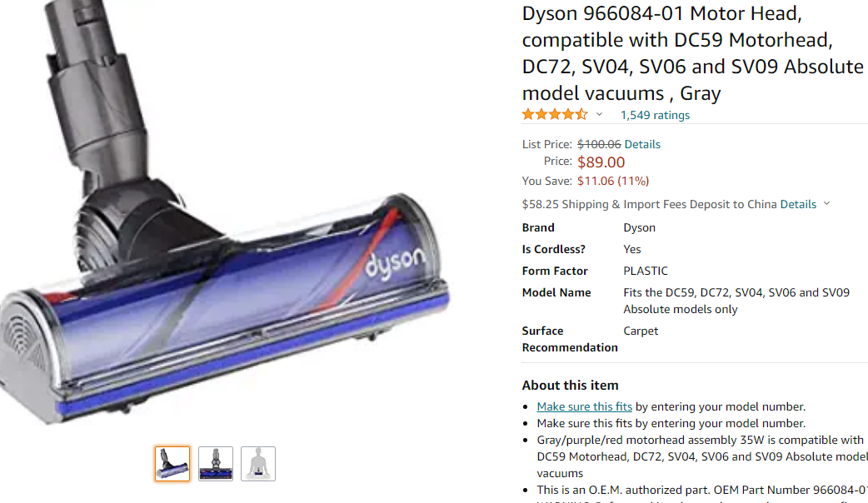This screenshot has width=868, height=503.
Task: Click the 'About this item' heading
Action: pyautogui.click(x=570, y=385)
